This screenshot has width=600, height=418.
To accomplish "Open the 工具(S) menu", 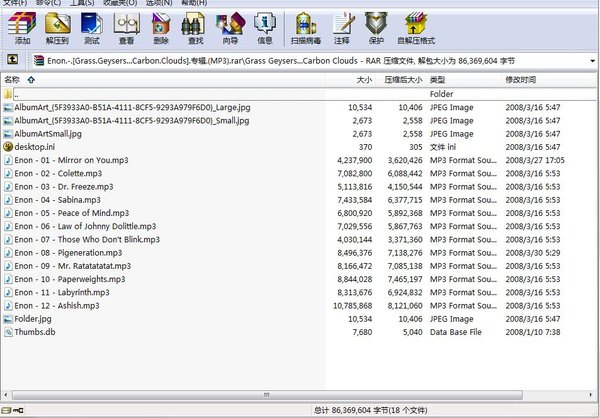I will click(x=82, y=3).
